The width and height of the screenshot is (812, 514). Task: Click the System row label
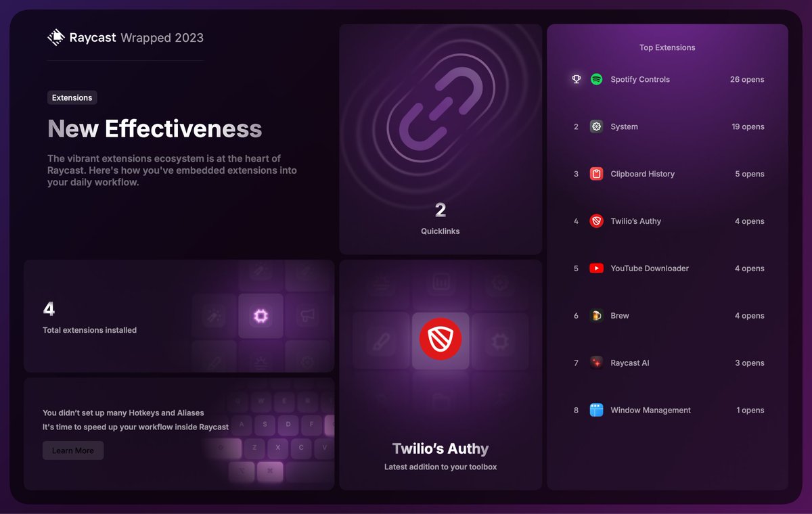click(624, 126)
